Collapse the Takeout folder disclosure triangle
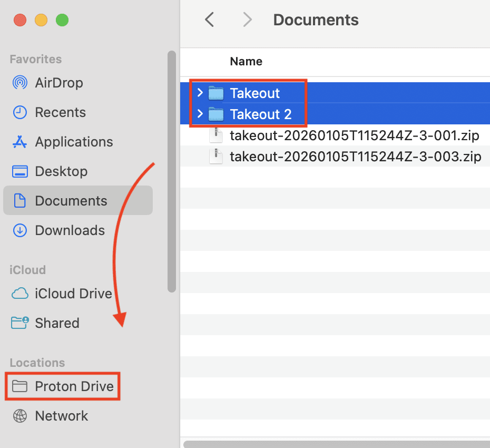This screenshot has height=448, width=490. click(200, 93)
